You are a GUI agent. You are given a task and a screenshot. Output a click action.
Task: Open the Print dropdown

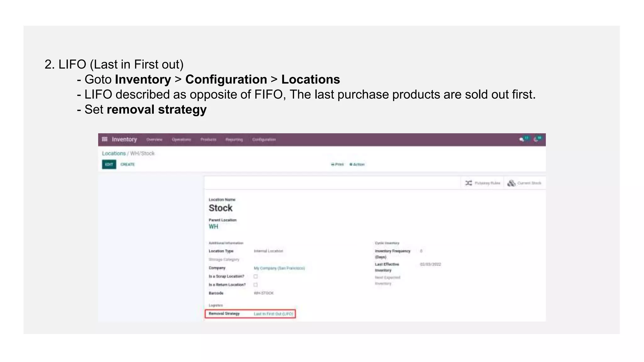[337, 164]
